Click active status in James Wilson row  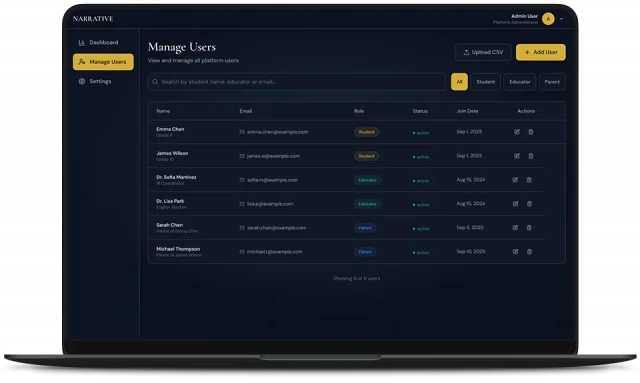[421, 157]
